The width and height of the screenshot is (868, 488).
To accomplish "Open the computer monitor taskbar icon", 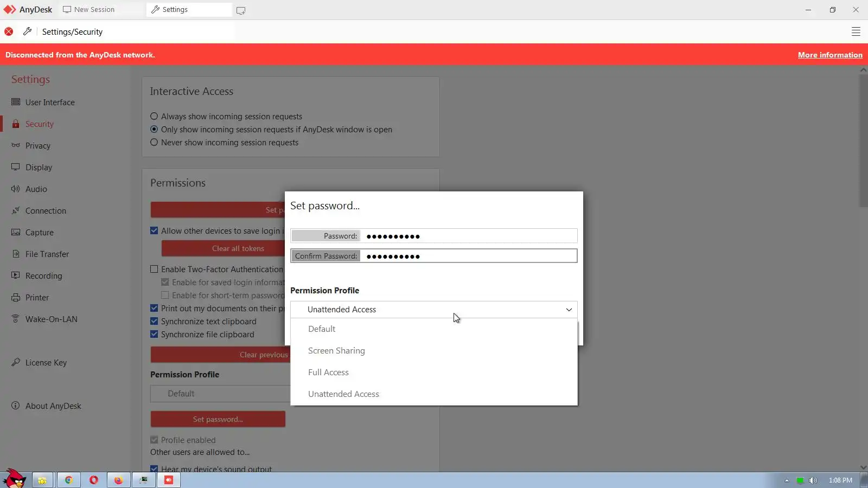I will (x=144, y=480).
